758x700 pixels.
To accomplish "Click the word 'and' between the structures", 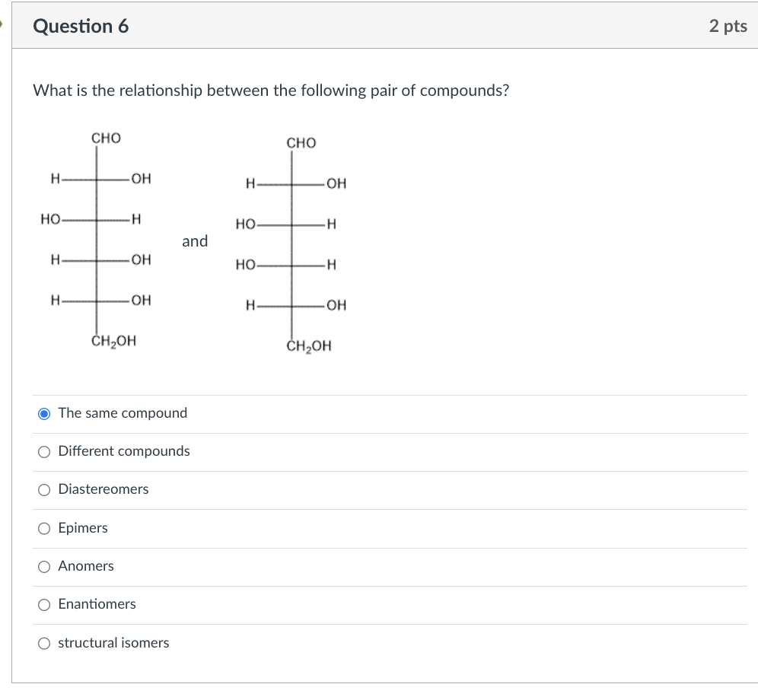I will [x=195, y=241].
